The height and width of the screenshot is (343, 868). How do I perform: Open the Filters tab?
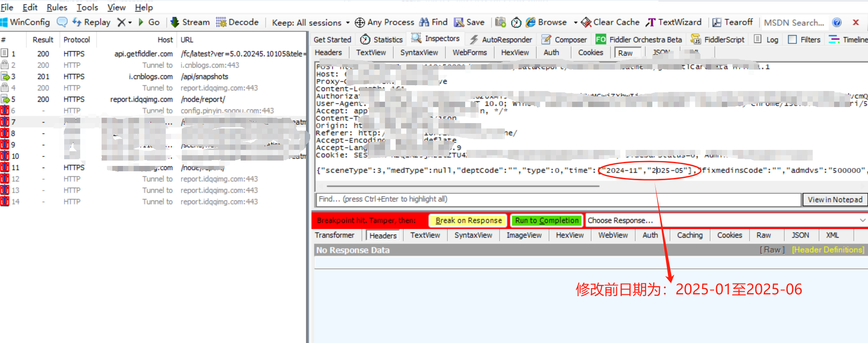tap(804, 40)
